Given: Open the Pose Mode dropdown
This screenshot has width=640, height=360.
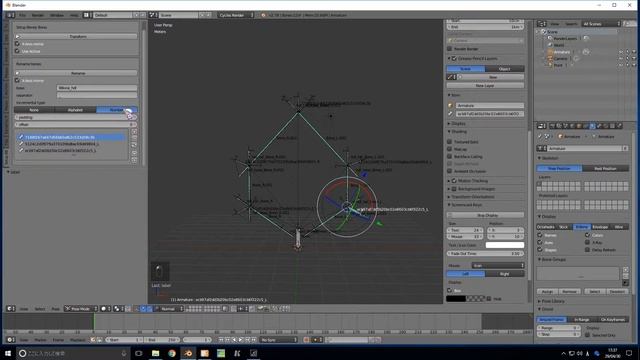Looking at the screenshot, I should (81, 309).
